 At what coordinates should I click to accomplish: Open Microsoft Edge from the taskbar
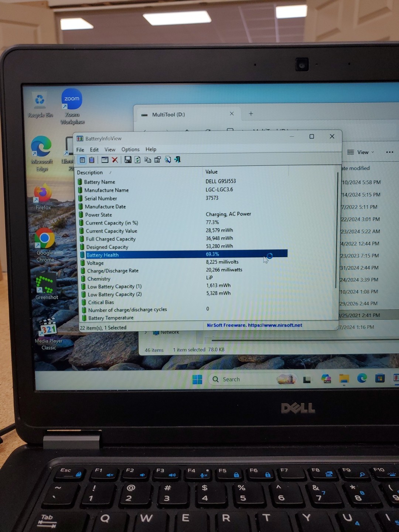point(362,378)
